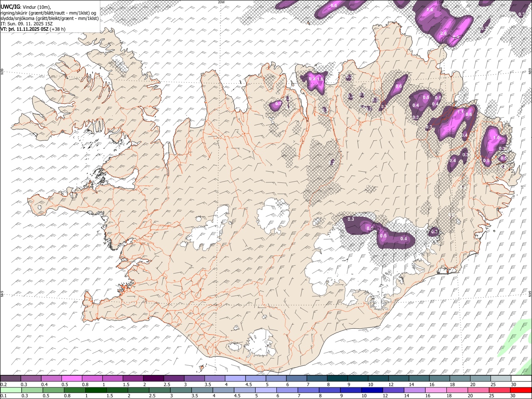The width and height of the screenshot is (532, 399).
Task: Click the '1.6' snowfall value label
Action: [320, 79]
